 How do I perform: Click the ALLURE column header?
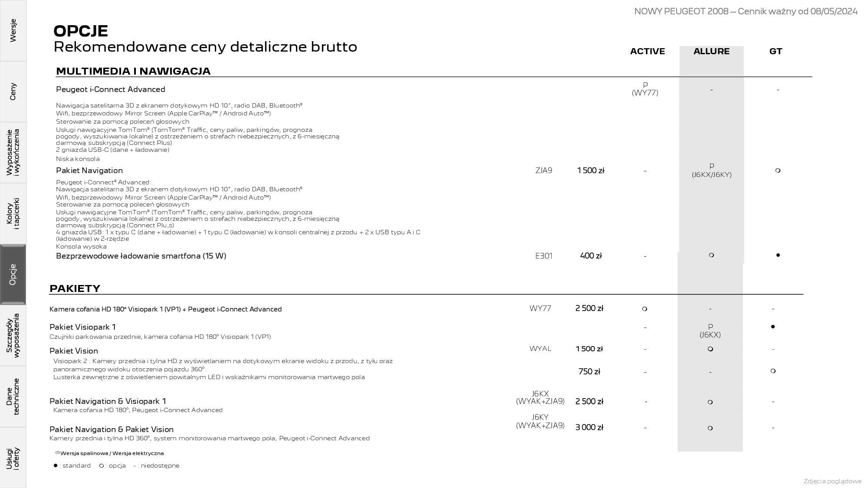coord(711,51)
